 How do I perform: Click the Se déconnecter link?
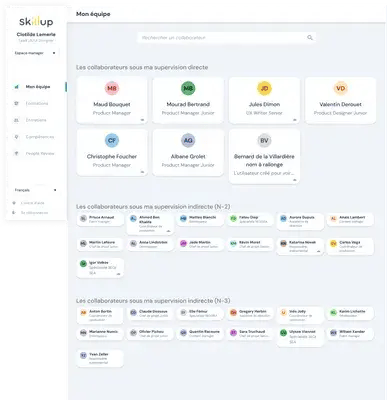pyautogui.click(x=34, y=213)
